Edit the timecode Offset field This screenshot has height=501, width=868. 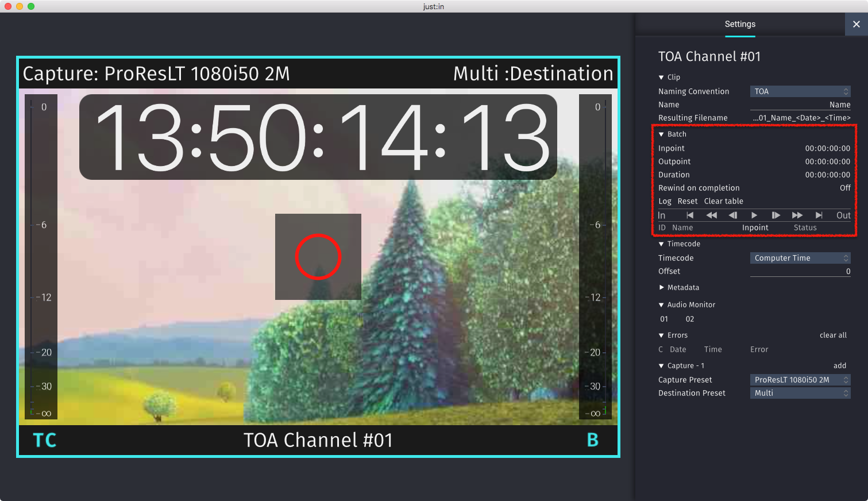coord(800,271)
